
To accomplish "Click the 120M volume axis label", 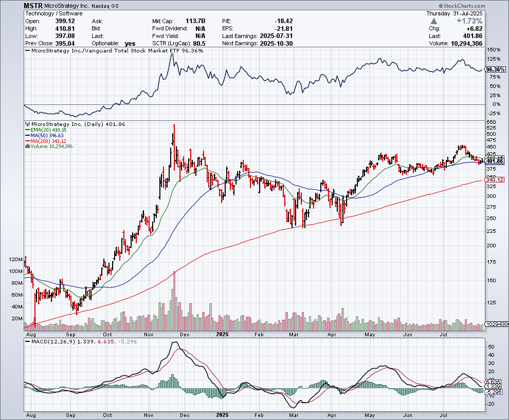I will click(x=16, y=260).
